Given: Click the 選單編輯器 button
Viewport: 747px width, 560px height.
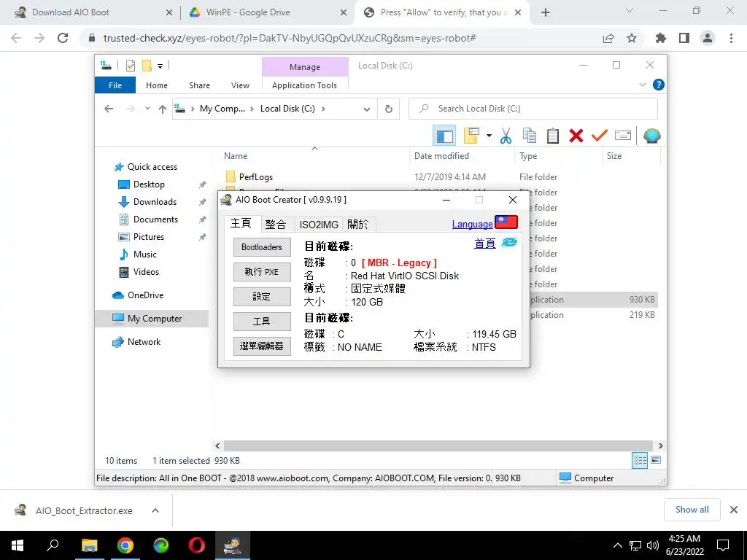Looking at the screenshot, I should [x=262, y=346].
